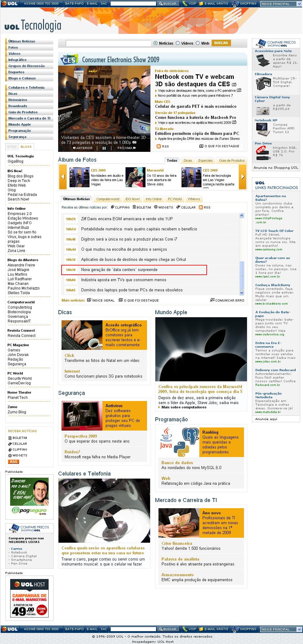Switch to the Computerworld news tab

pyautogui.click(x=107, y=199)
